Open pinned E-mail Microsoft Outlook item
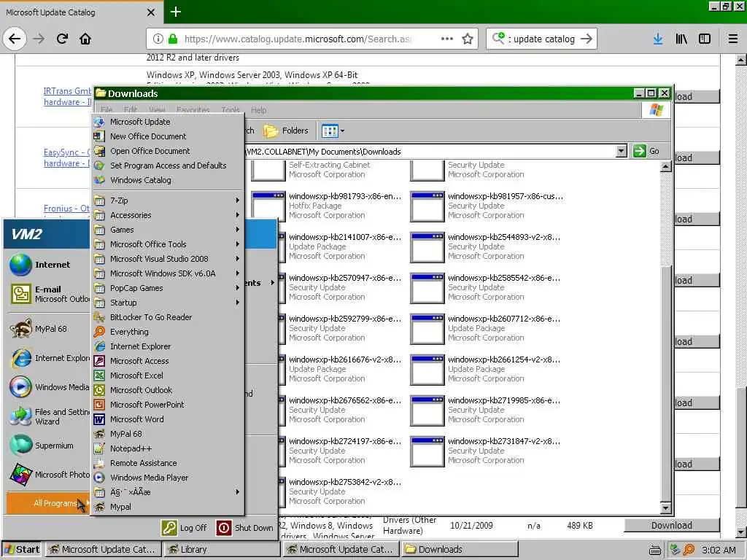This screenshot has width=747, height=560. coord(47,294)
